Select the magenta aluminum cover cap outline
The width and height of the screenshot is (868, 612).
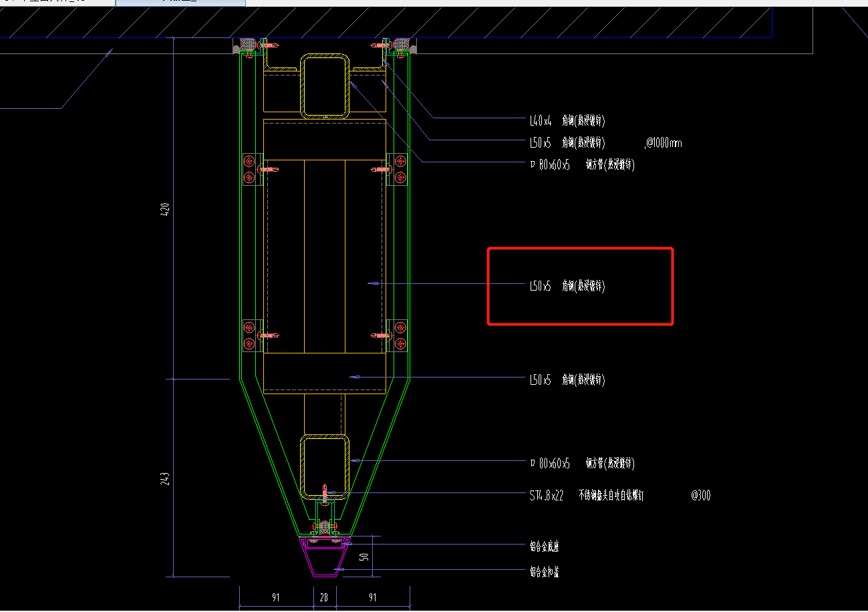tap(325, 558)
